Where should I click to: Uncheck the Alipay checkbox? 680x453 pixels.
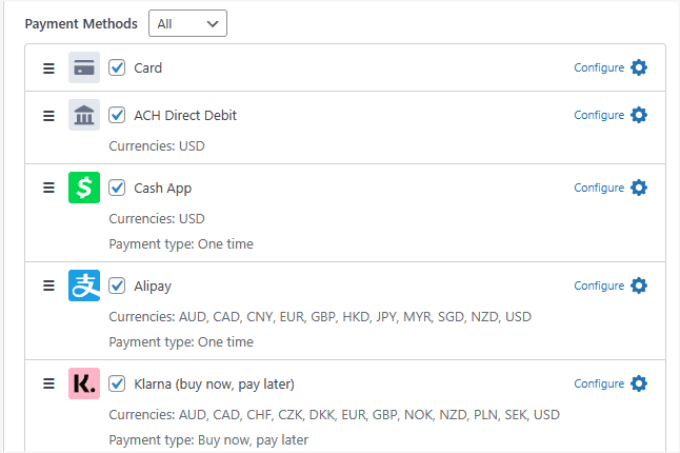click(x=117, y=286)
